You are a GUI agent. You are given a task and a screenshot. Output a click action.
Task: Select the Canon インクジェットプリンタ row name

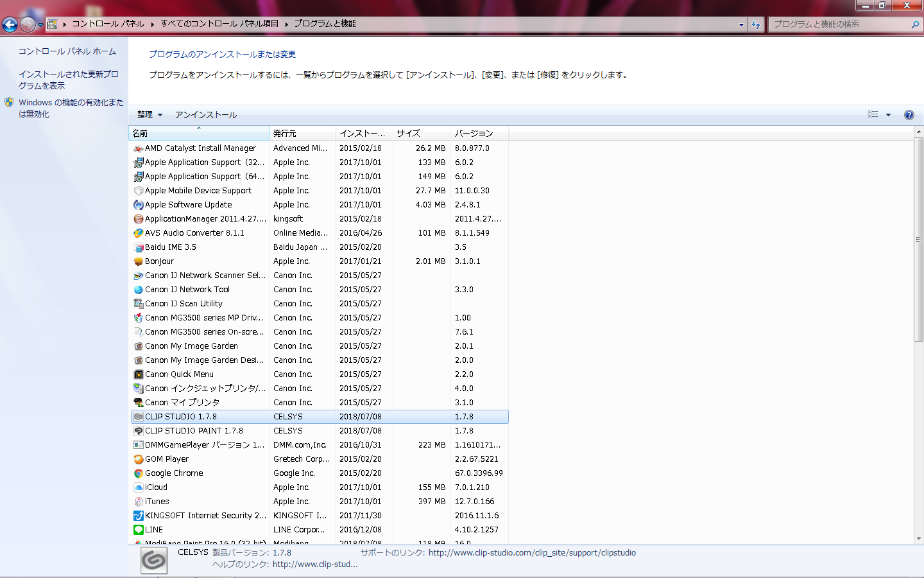click(205, 389)
